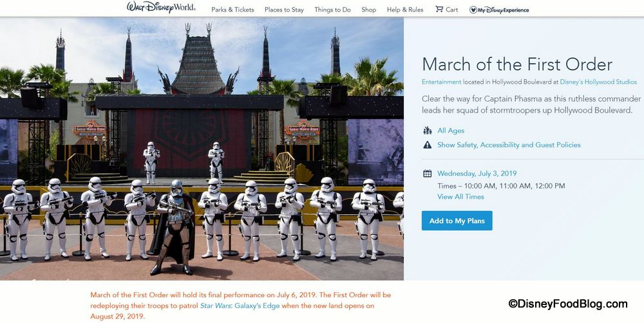The image size is (644, 323).
Task: Click the safety warning triangle icon
Action: pos(427,145)
